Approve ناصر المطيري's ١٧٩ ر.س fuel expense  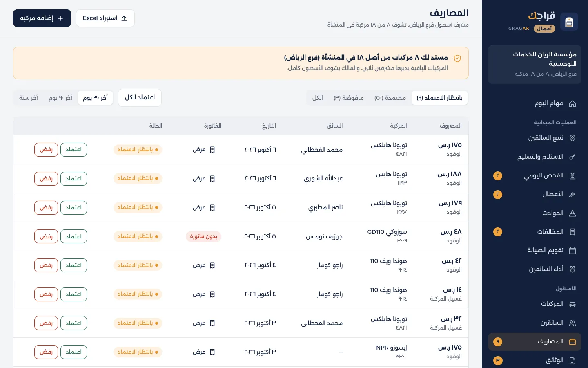[73, 208]
